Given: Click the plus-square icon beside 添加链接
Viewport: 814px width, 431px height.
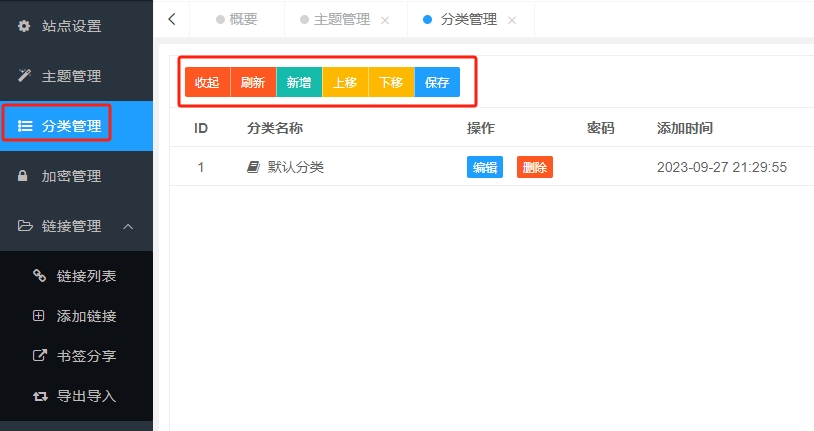Looking at the screenshot, I should tap(38, 315).
